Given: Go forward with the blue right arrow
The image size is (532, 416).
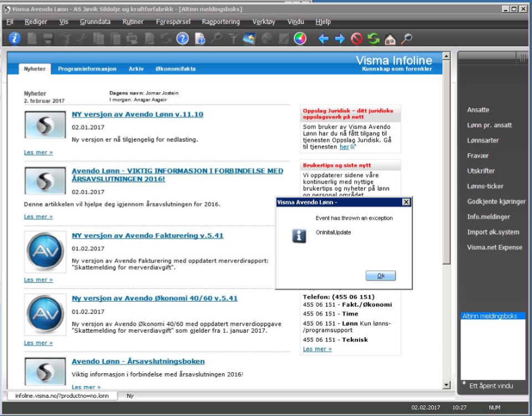Looking at the screenshot, I should 340,39.
